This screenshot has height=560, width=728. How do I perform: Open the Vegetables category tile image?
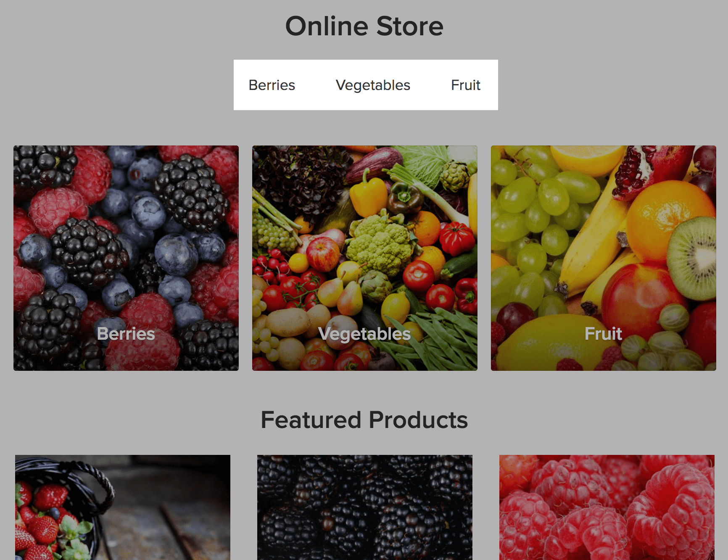coord(365,258)
